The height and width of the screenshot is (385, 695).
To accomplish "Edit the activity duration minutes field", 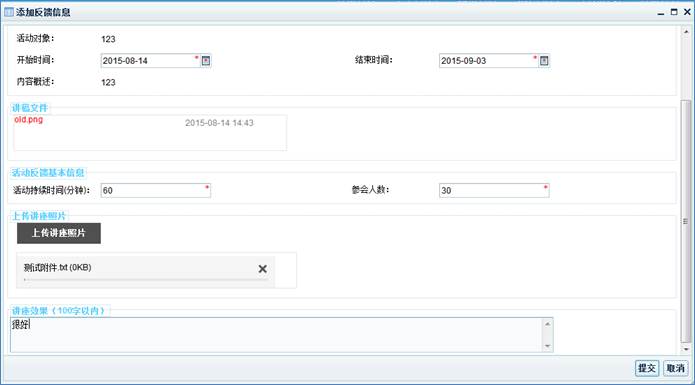I will tap(156, 191).
